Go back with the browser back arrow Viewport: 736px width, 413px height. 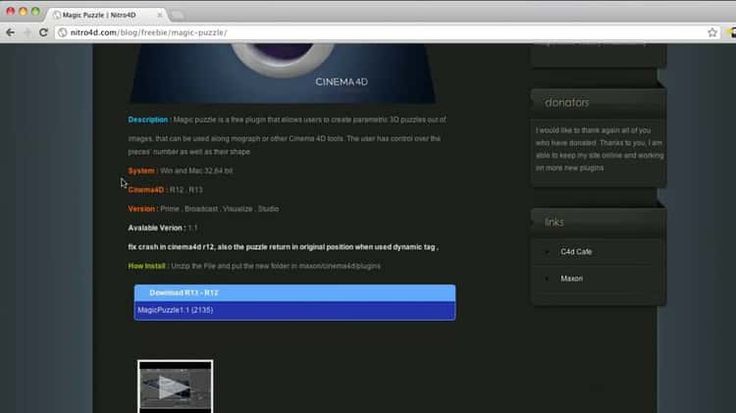click(x=10, y=32)
